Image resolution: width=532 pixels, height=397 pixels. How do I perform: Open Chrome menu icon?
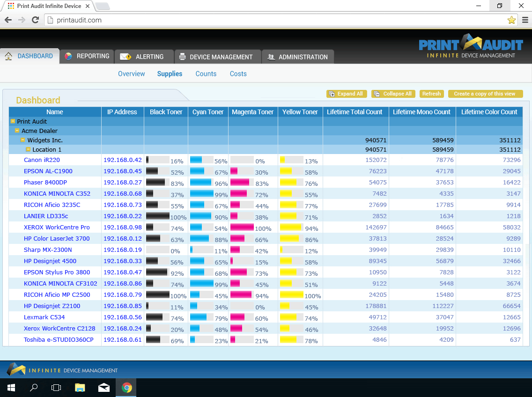click(525, 20)
